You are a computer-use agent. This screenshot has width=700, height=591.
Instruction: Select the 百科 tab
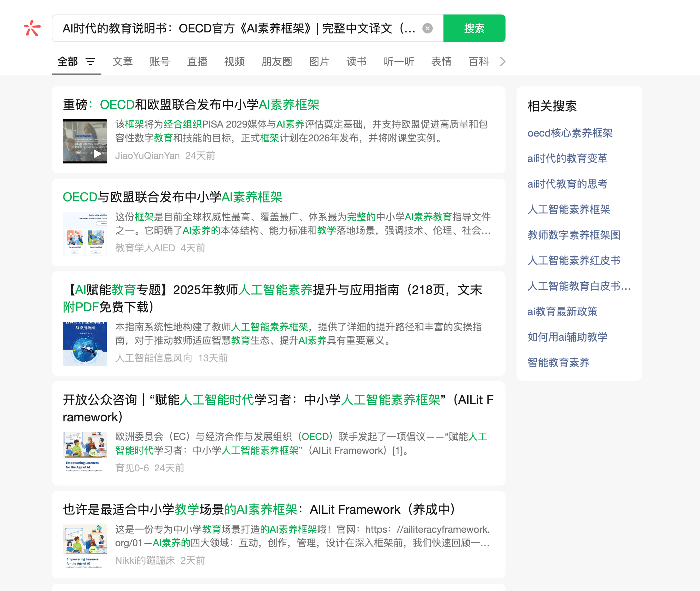[x=478, y=62]
